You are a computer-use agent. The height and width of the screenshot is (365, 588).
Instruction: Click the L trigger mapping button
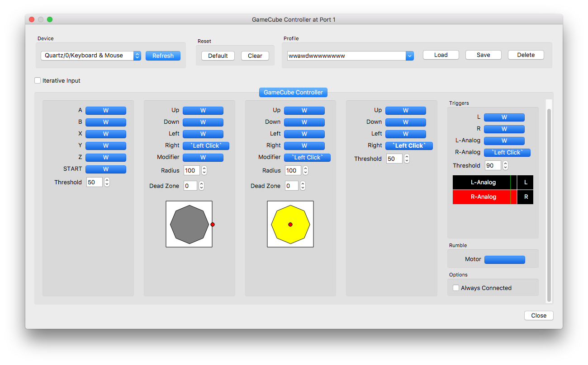504,117
